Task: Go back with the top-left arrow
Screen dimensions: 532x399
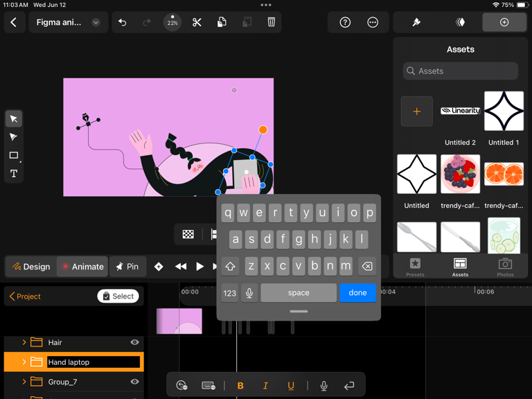Action: click(14, 22)
